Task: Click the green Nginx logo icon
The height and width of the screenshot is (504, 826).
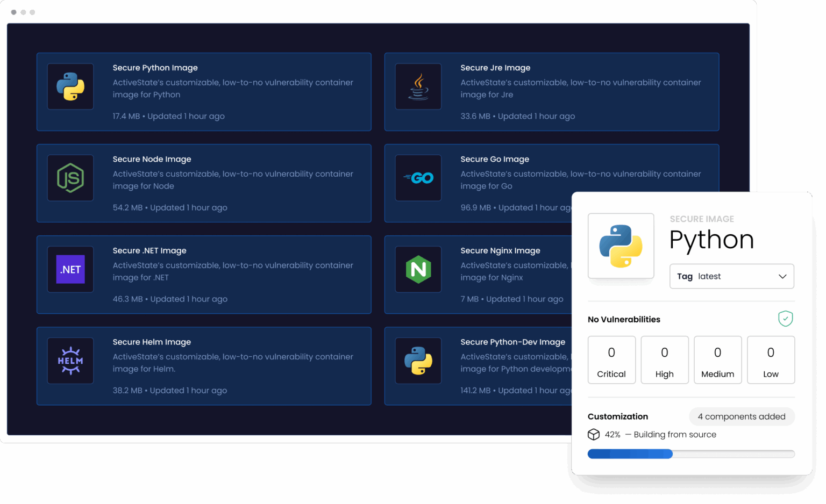Action: pos(418,269)
